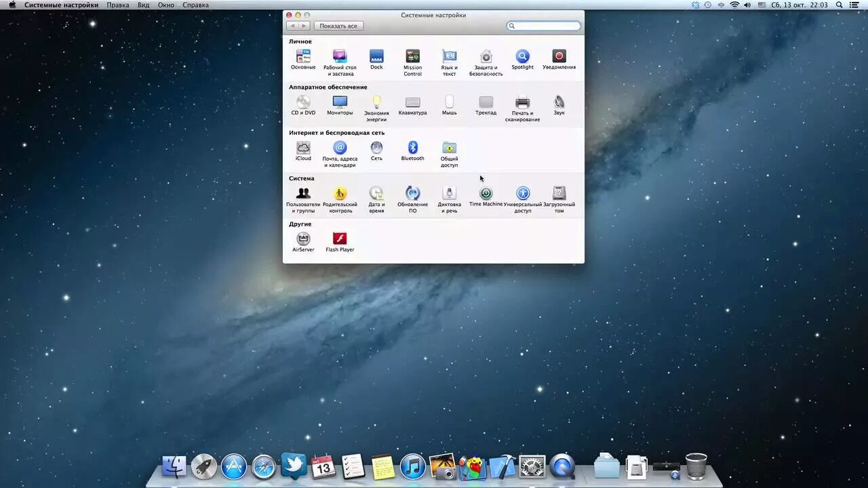Viewport: 868px width, 488px height.
Task: Open Экономия энергии pane
Action: [376, 108]
